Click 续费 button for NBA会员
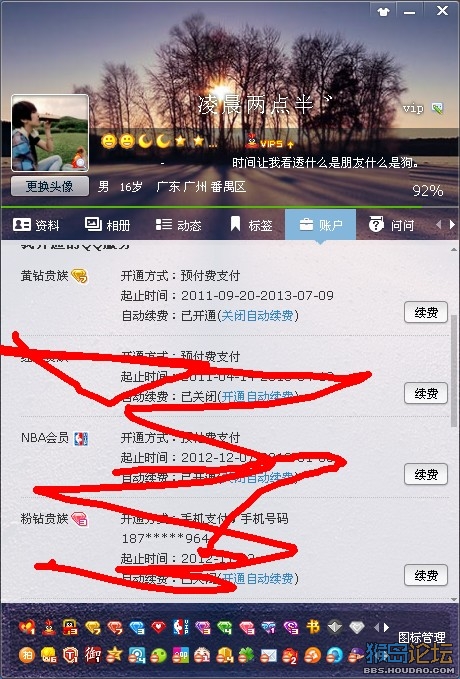 [x=426, y=475]
